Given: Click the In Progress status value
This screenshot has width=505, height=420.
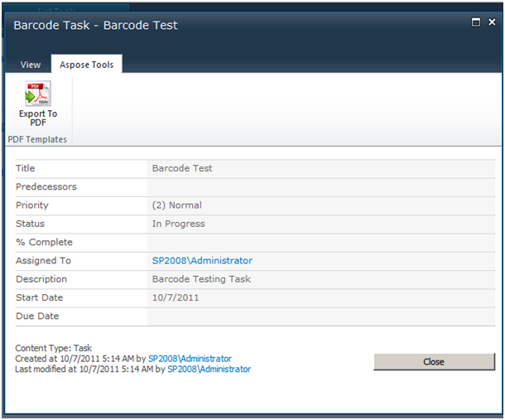Looking at the screenshot, I should 179,224.
